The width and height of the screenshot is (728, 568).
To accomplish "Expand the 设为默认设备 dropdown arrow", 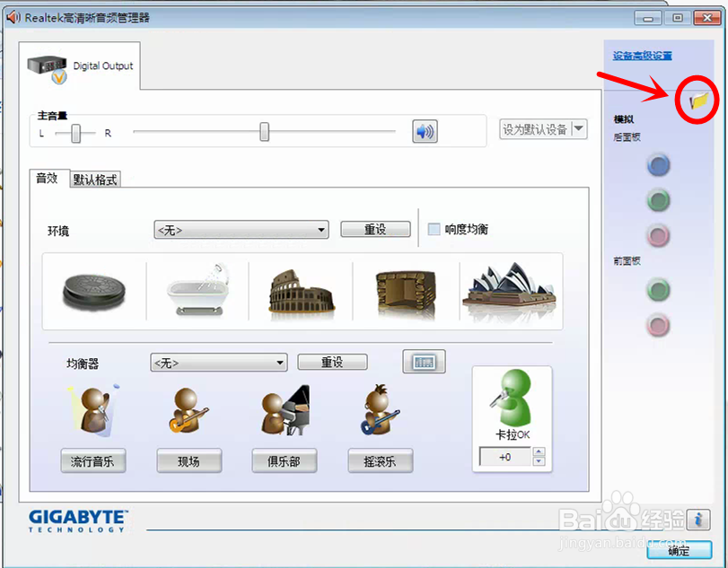I will (579, 129).
